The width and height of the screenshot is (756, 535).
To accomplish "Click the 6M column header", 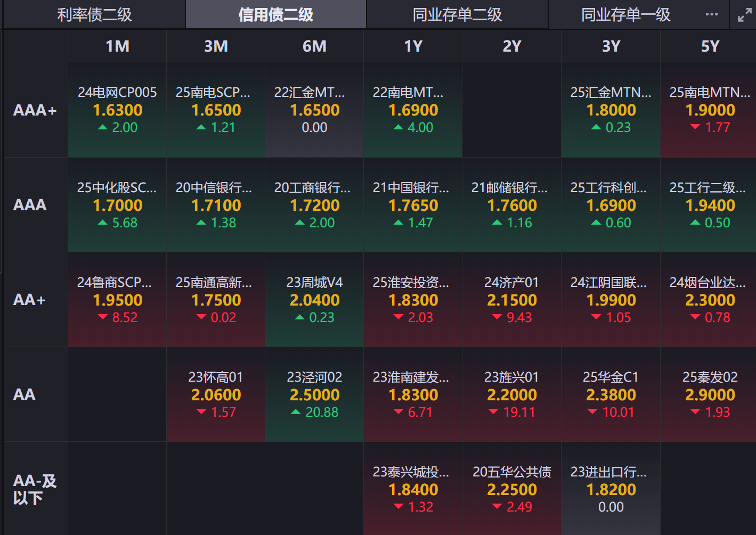I will pyautogui.click(x=314, y=46).
